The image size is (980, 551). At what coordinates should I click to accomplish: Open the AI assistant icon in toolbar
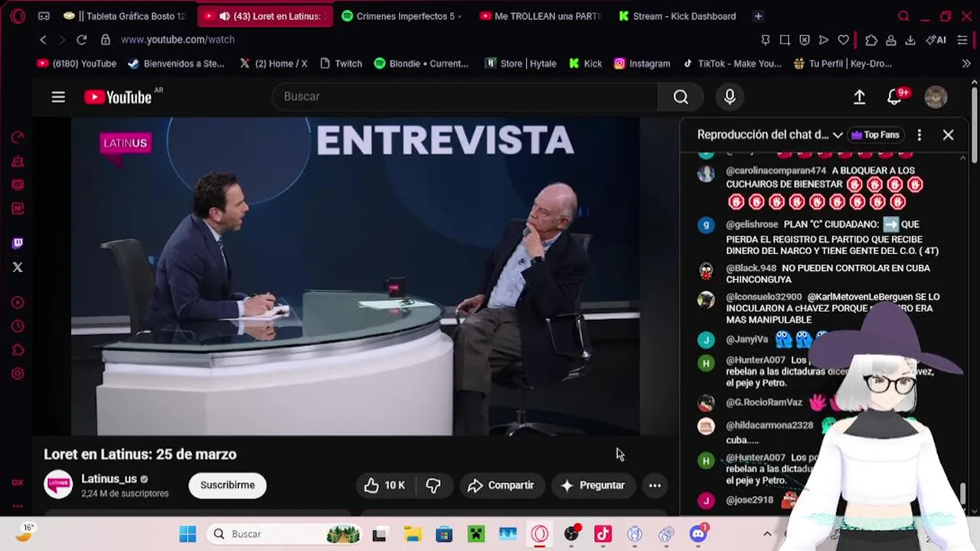point(936,40)
